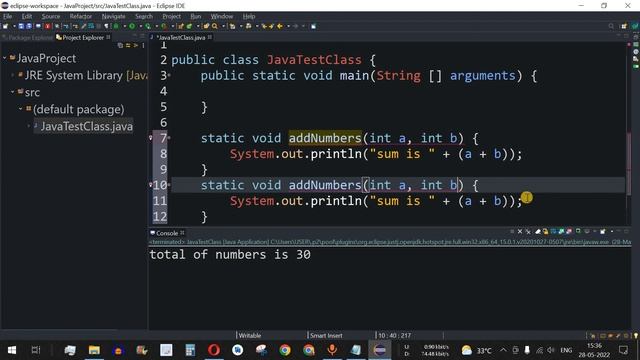Open the Run menu
Viewport: 640px width, 360px height.
196,16
